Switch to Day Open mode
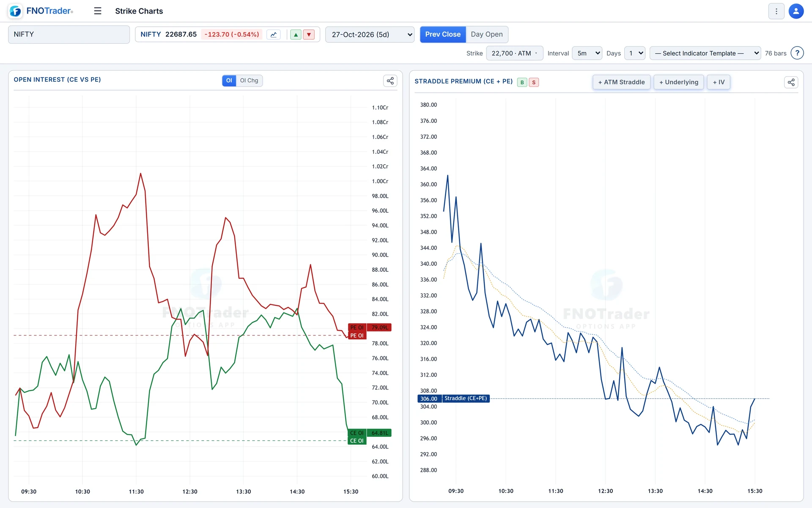The height and width of the screenshot is (508, 812). (x=487, y=34)
